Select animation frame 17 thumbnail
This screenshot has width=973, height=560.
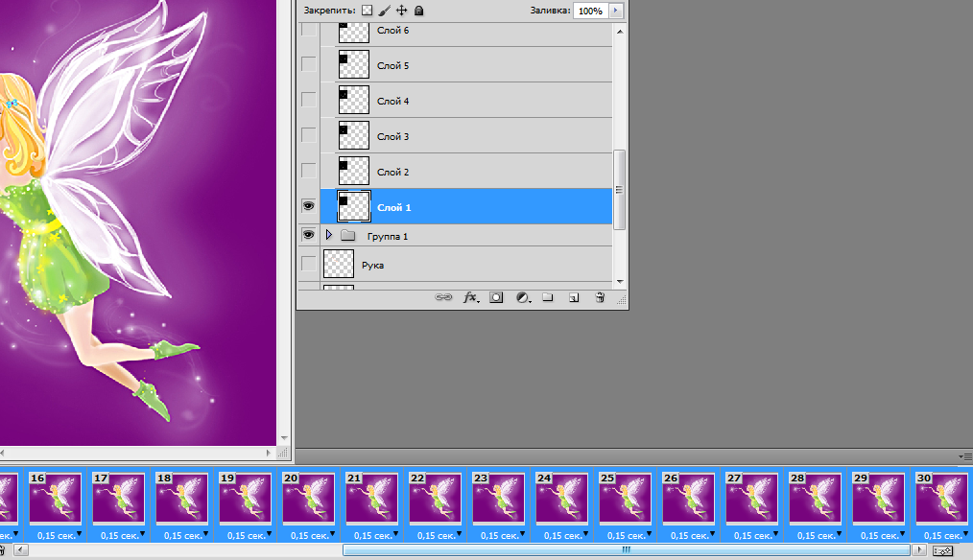pos(119,498)
